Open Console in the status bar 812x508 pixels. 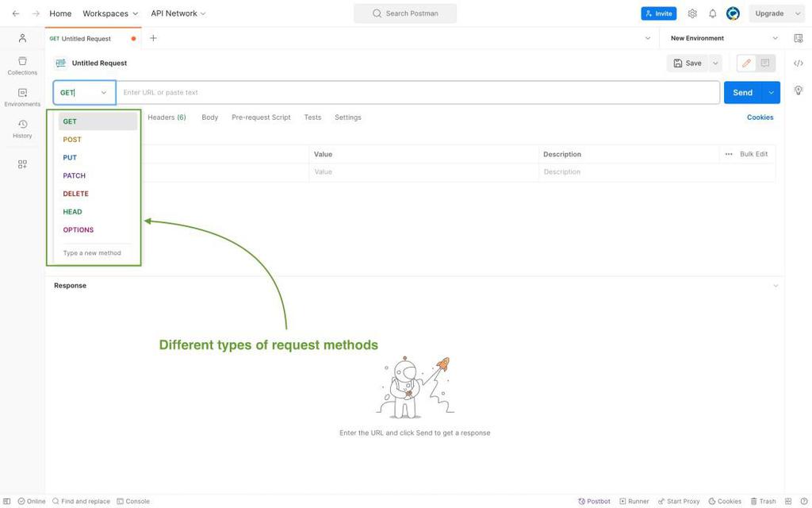(133, 502)
